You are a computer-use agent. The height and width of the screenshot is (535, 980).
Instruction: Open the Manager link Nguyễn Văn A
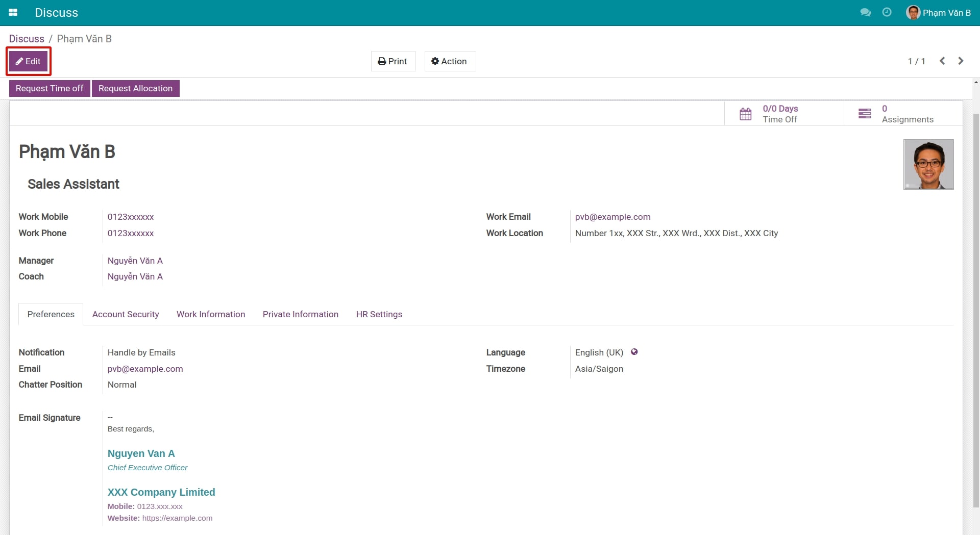(x=135, y=261)
